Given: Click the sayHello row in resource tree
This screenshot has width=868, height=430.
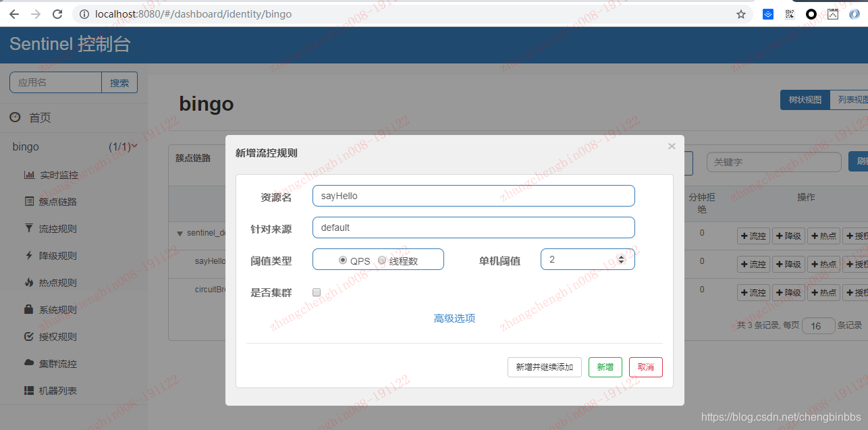Looking at the screenshot, I should pos(210,261).
